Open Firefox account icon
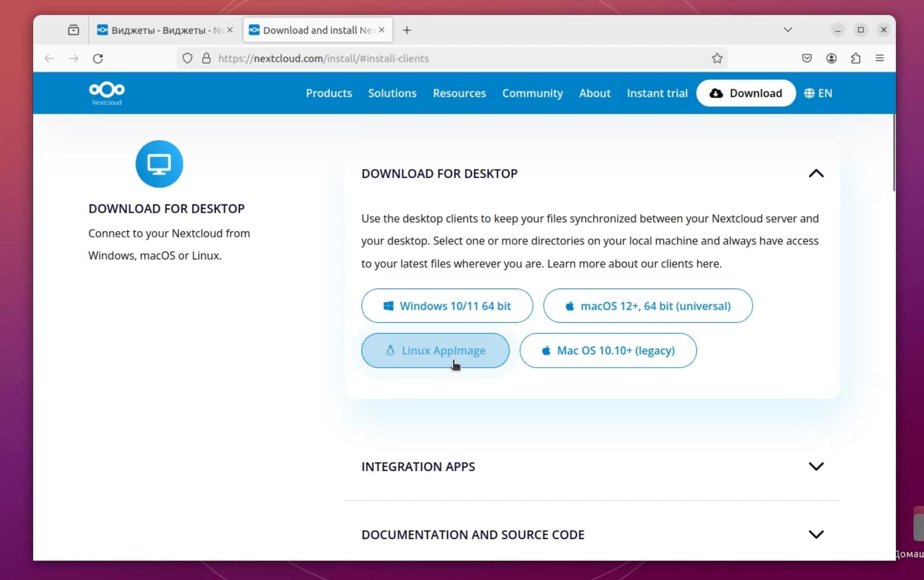 click(831, 58)
